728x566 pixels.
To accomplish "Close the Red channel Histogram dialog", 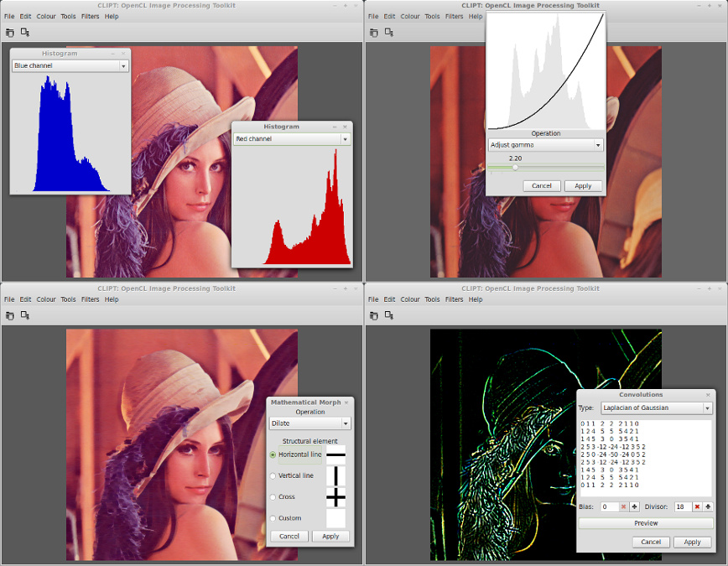I will 345,127.
